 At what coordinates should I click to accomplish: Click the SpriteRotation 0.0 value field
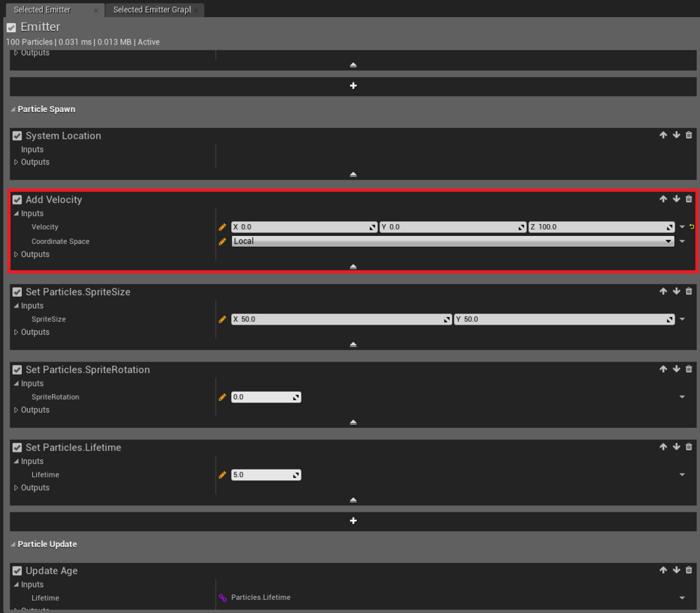(x=266, y=397)
